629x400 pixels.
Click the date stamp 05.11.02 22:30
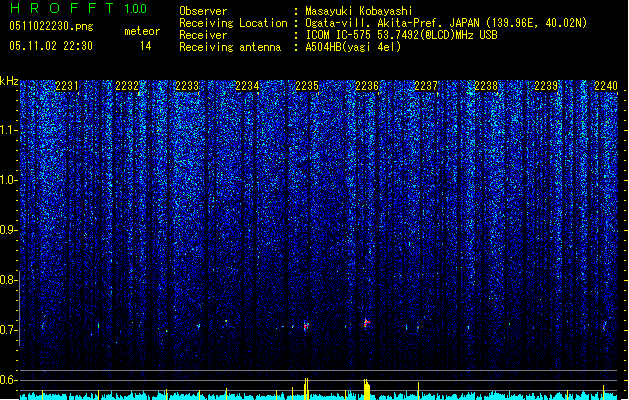[51, 46]
